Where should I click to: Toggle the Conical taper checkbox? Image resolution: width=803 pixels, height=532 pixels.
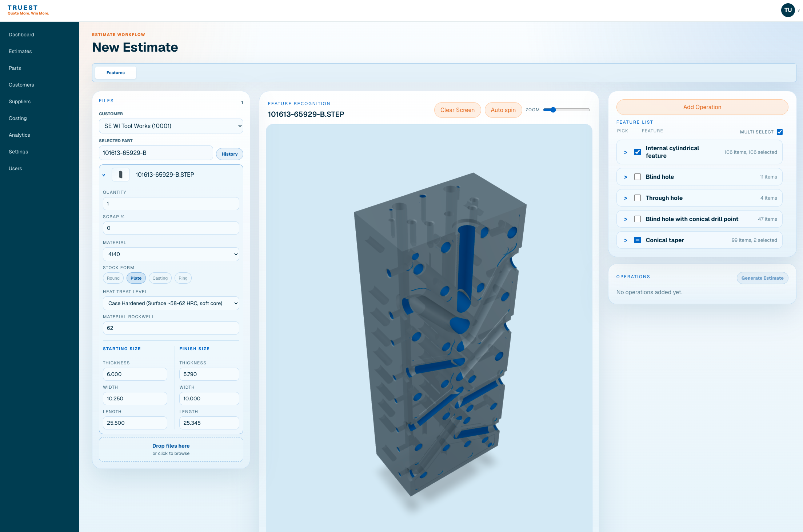(x=638, y=240)
